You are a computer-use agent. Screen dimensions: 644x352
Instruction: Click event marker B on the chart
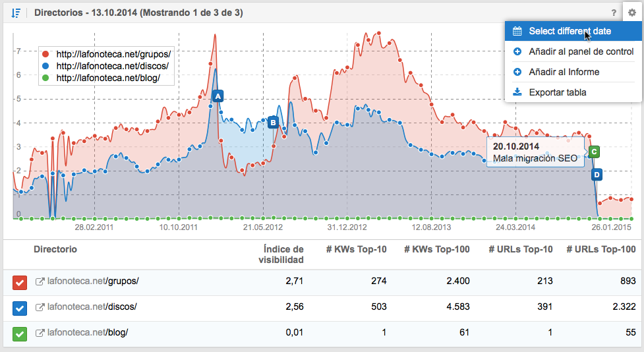point(274,122)
